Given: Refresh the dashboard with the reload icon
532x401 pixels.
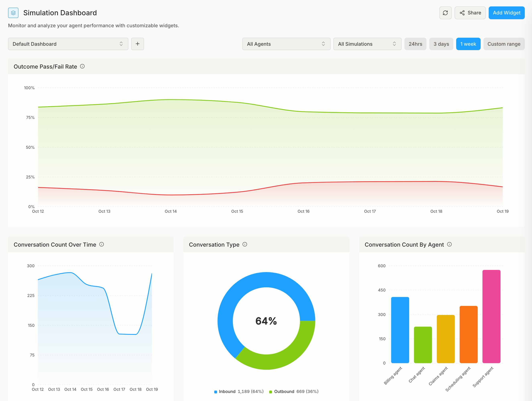Looking at the screenshot, I should [x=445, y=13].
